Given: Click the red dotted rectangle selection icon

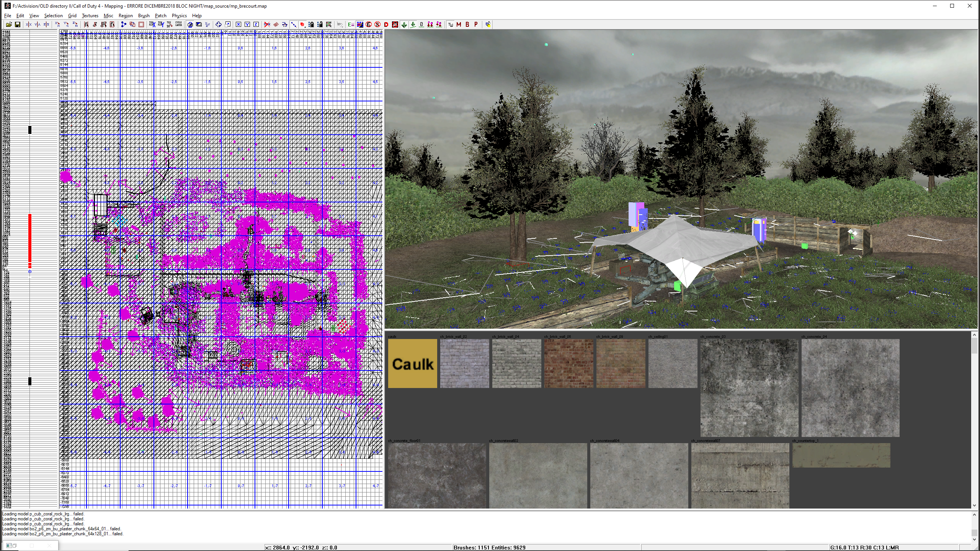Looking at the screenshot, I should 141,24.
